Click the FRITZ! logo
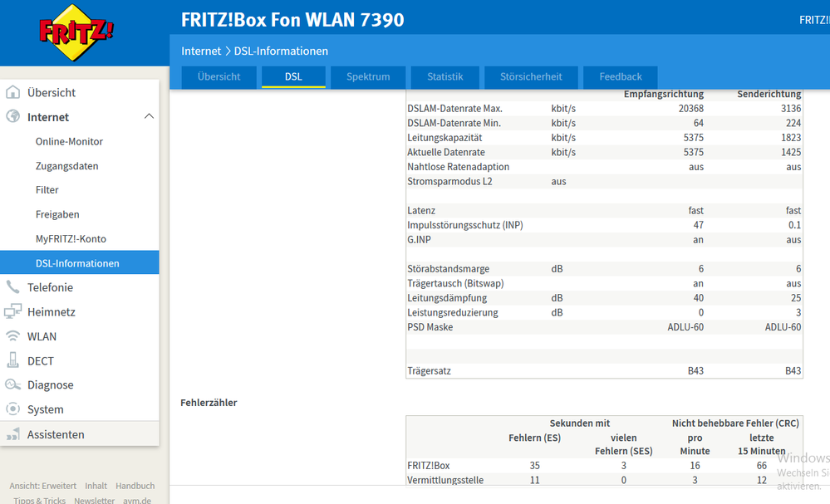The image size is (830, 504). click(76, 32)
